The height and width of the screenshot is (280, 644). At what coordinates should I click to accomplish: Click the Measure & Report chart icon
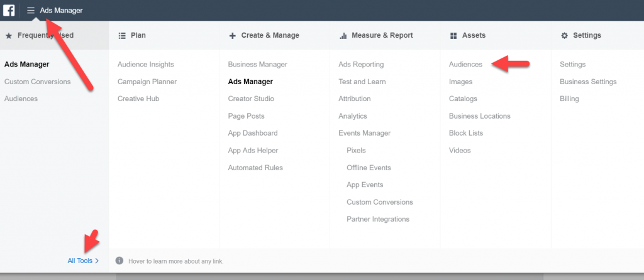pyautogui.click(x=343, y=36)
